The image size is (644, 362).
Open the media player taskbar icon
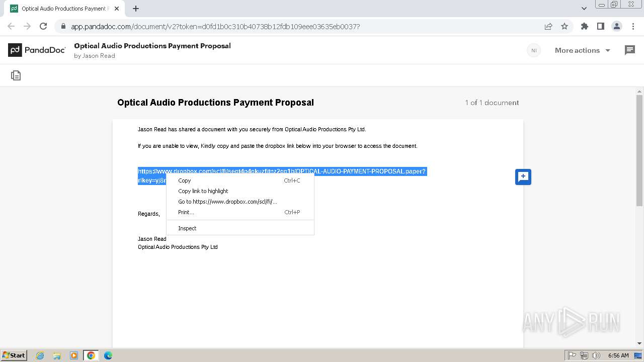tap(74, 355)
